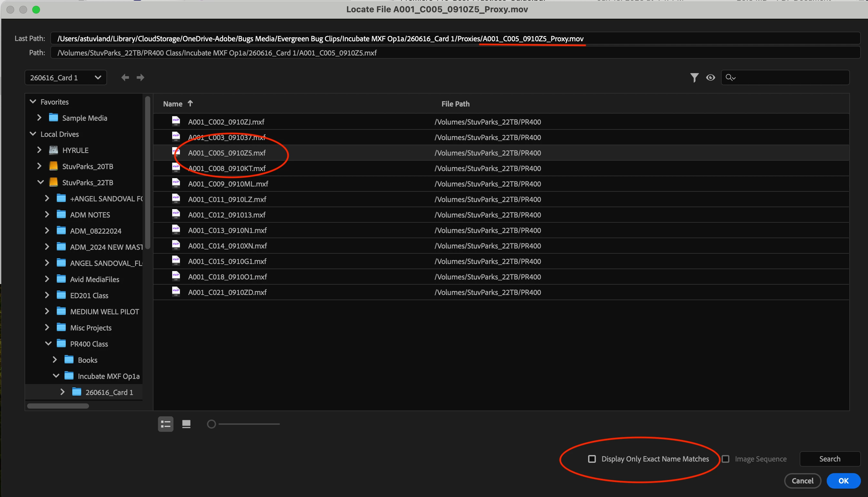Switch to list view icon

coord(166,424)
